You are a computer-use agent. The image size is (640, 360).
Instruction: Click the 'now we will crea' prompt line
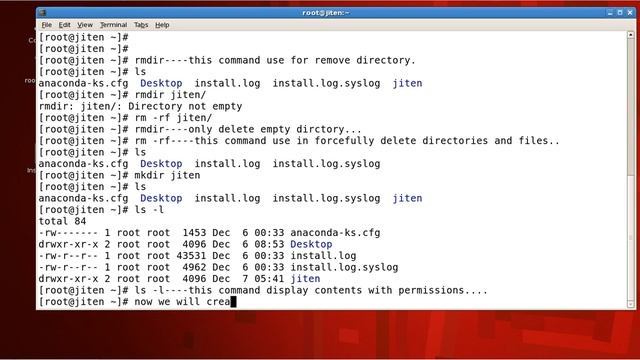[138, 302]
